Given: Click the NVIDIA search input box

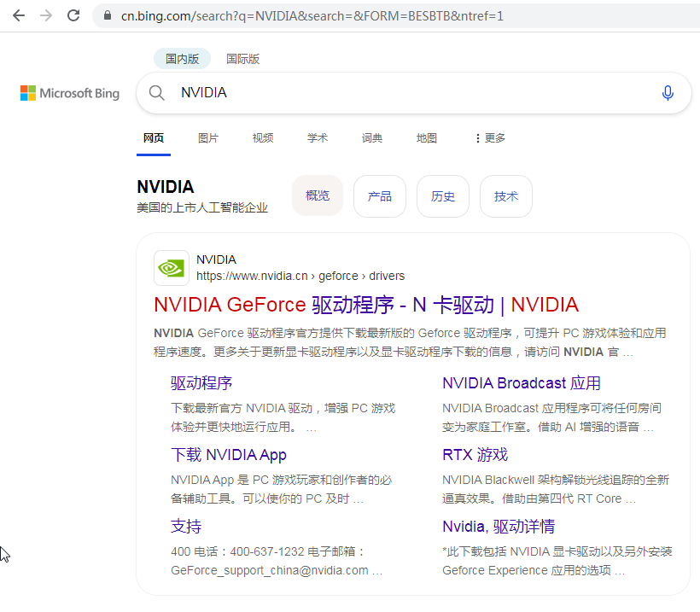Looking at the screenshot, I should (413, 93).
